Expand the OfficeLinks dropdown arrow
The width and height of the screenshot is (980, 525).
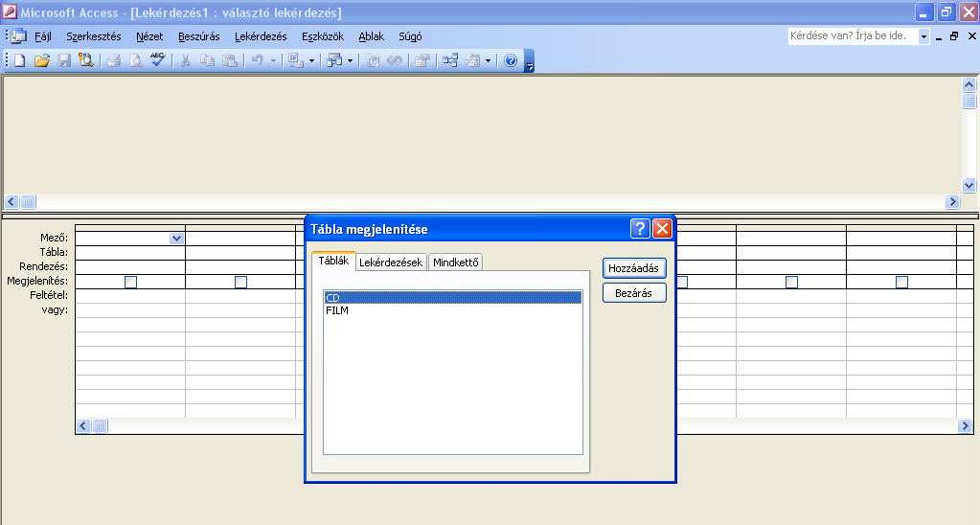coord(311,60)
